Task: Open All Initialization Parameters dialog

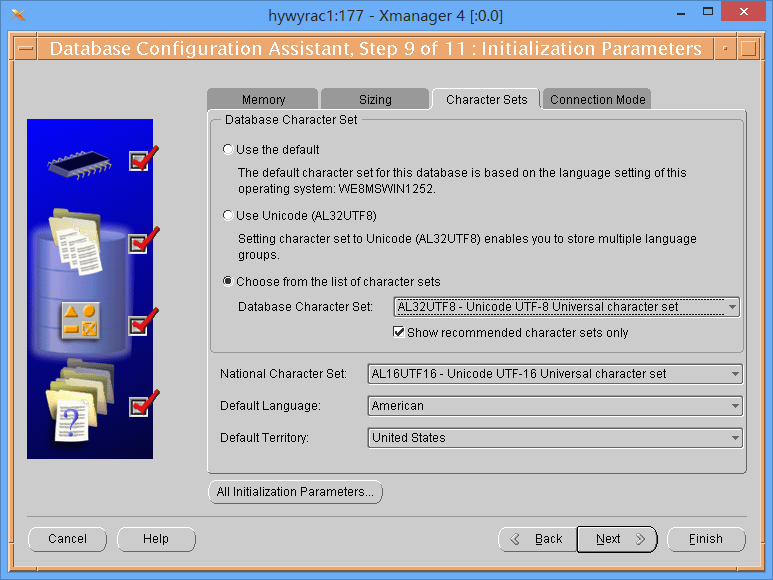Action: [x=295, y=492]
